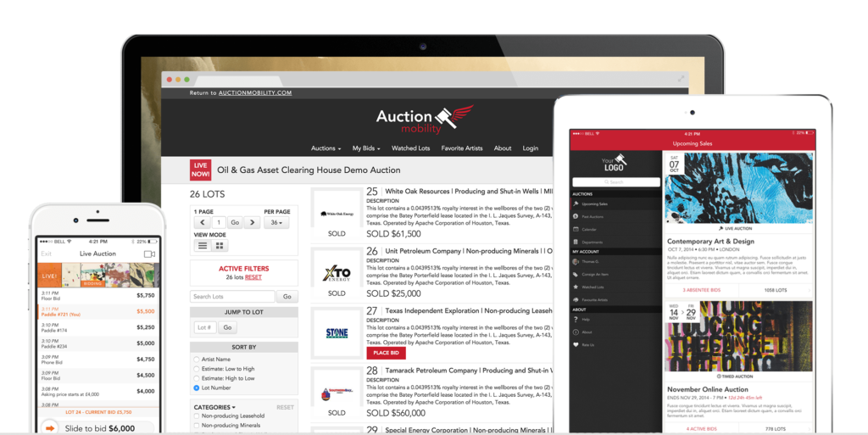Screen dimensions: 868x435
Task: Open the Per Page 36 dropdown
Action: 275,222
